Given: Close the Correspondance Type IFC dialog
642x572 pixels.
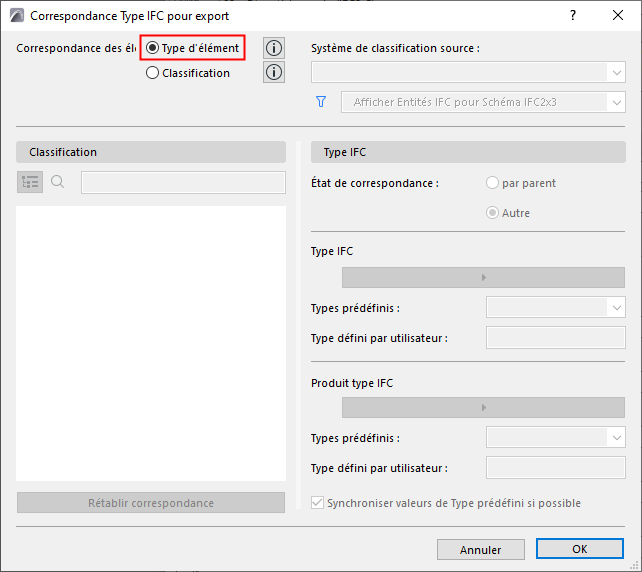Looking at the screenshot, I should [x=618, y=16].
